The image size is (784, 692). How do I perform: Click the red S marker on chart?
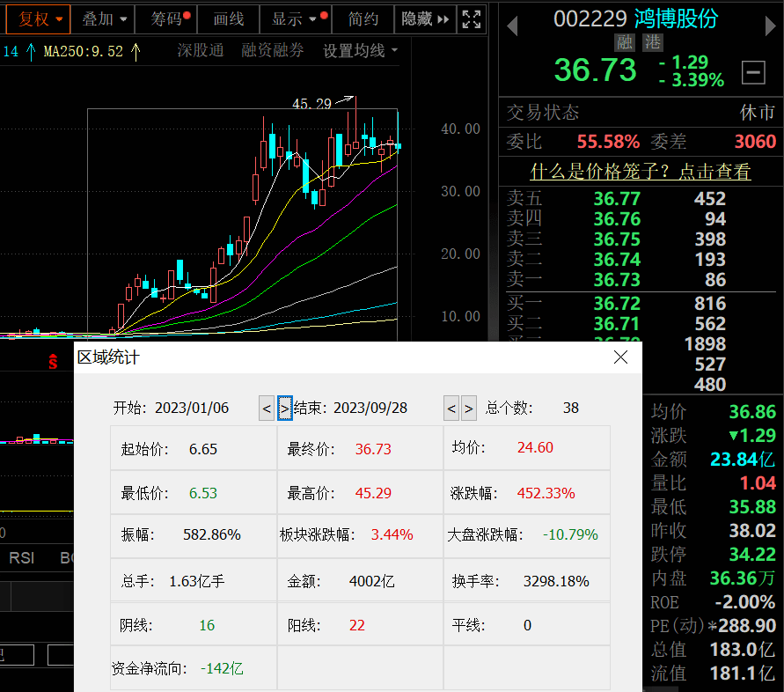coord(53,360)
